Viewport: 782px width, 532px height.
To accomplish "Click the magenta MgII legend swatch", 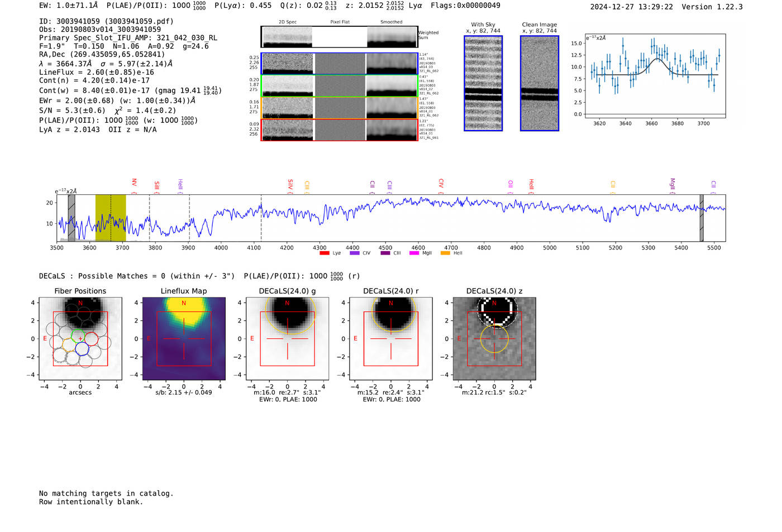I will tap(414, 253).
